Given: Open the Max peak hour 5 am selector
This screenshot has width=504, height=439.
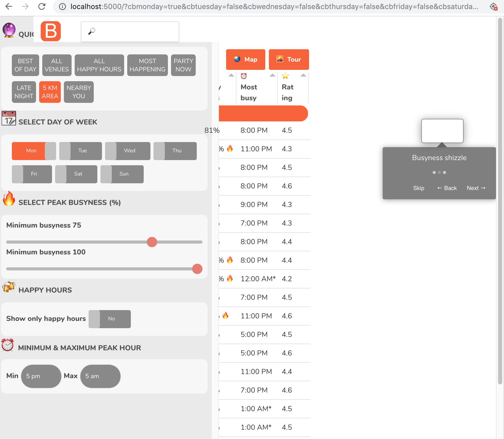Looking at the screenshot, I should point(100,376).
